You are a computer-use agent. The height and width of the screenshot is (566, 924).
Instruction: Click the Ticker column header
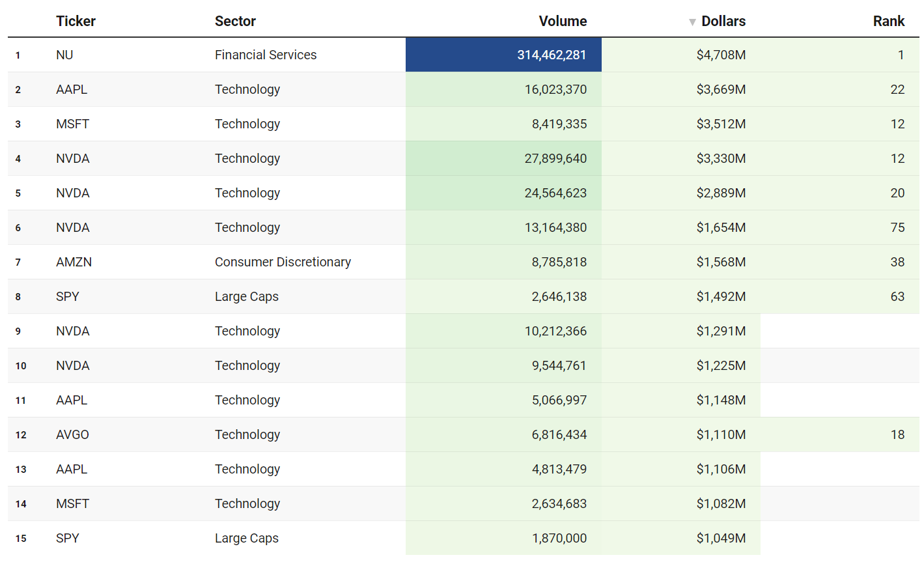click(x=76, y=21)
